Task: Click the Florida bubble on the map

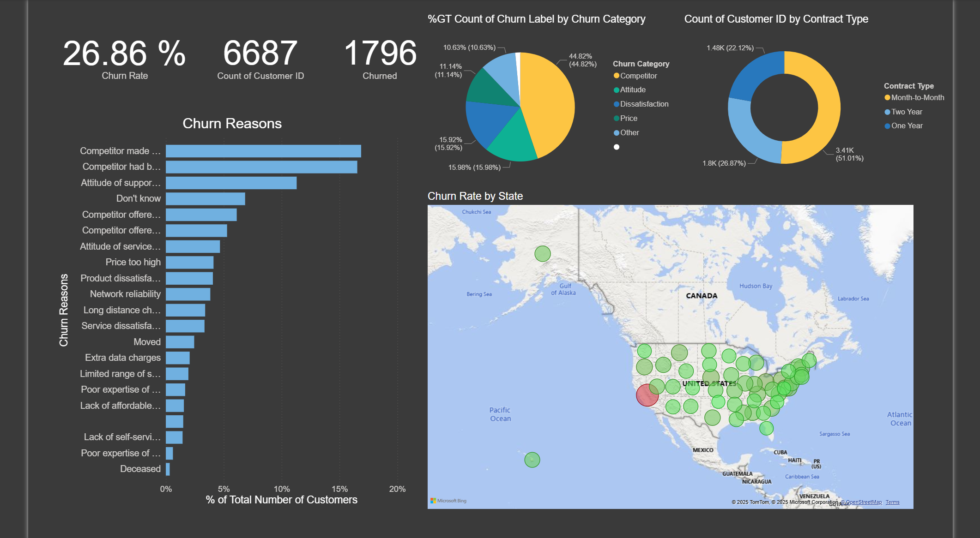Action: coord(766,429)
